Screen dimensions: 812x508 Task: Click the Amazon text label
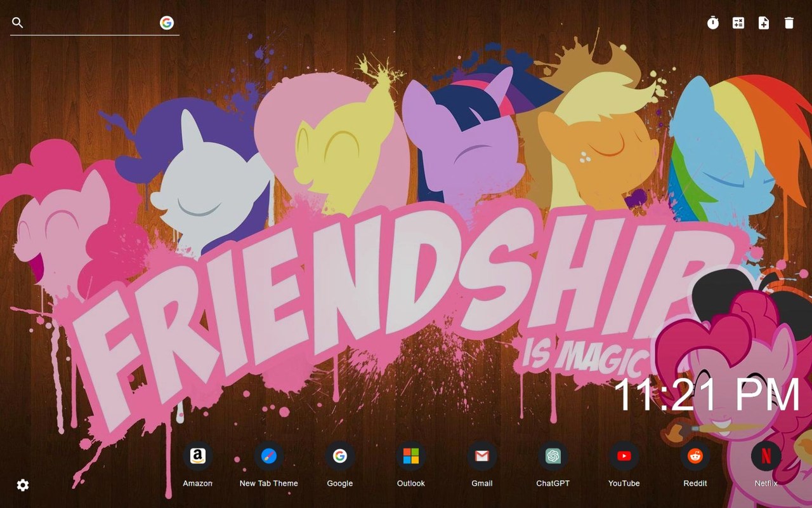[198, 483]
